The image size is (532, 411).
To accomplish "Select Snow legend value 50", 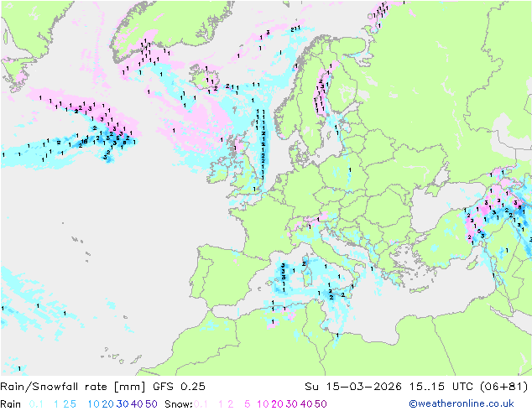I will click(321, 404).
